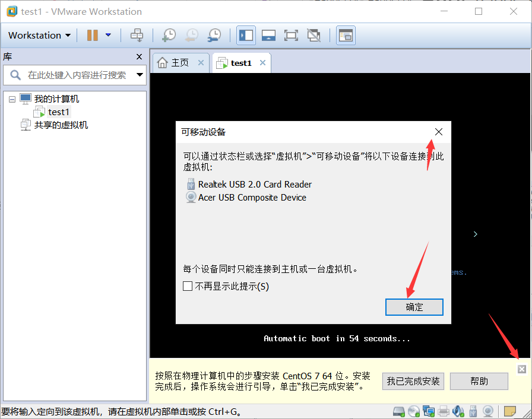Revert to the previous snapshot
This screenshot has height=419, width=532.
pos(192,35)
